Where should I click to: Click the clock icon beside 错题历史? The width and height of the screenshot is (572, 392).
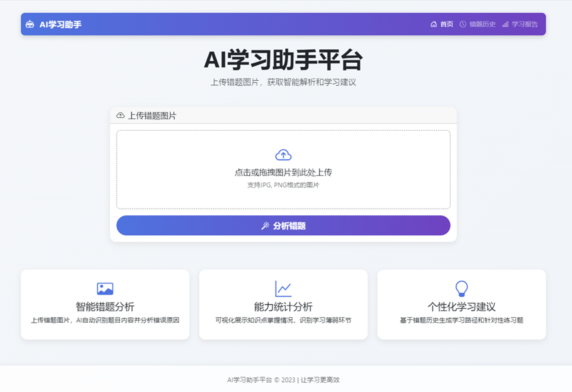[463, 25]
